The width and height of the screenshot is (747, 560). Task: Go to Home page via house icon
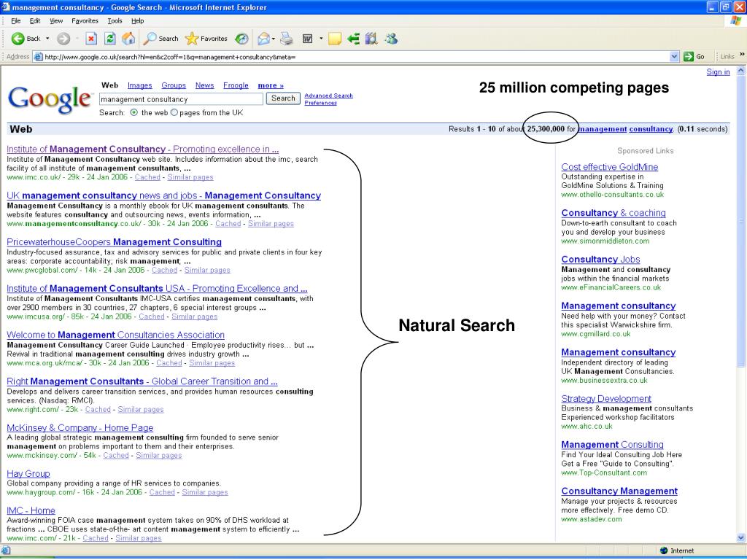128,39
